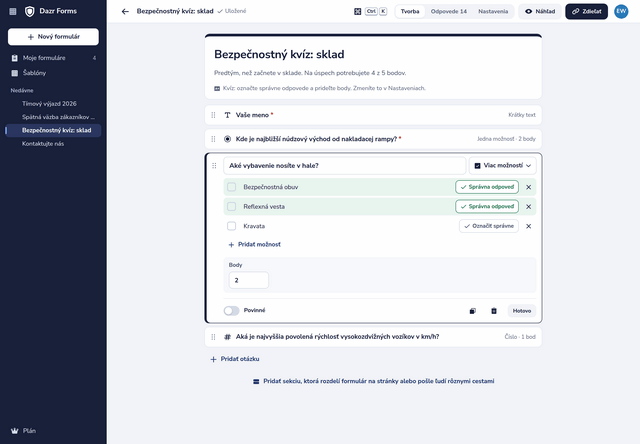
Task: Toggle the Povinné switch
Action: [231, 311]
